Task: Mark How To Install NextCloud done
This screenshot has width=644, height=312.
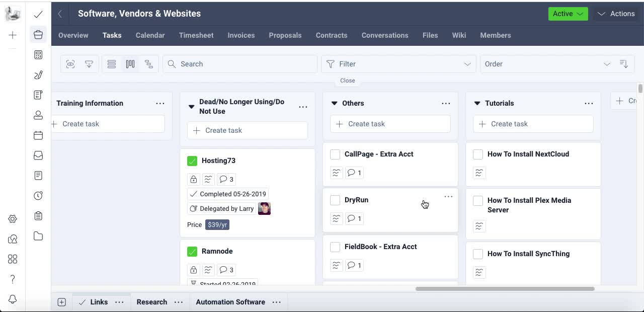Action: [478, 154]
